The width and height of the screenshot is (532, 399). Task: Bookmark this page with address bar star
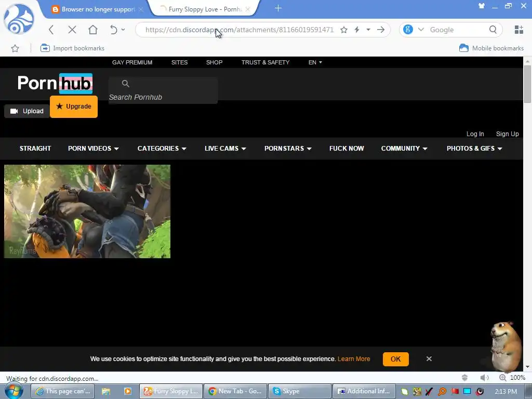(344, 30)
